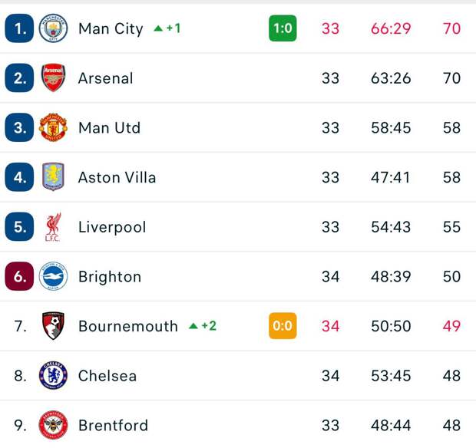
Task: Click the Arsenal club crest
Action: pyautogui.click(x=53, y=78)
